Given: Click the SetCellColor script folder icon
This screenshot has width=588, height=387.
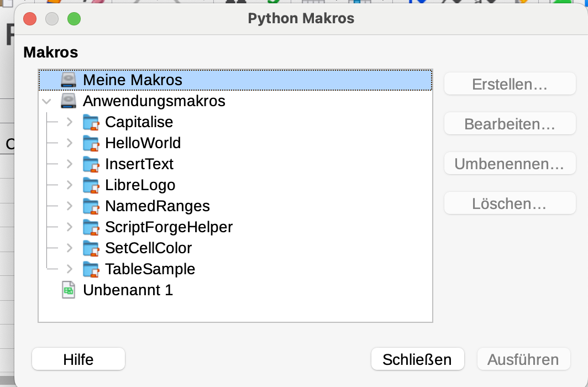Looking at the screenshot, I should point(91,248).
